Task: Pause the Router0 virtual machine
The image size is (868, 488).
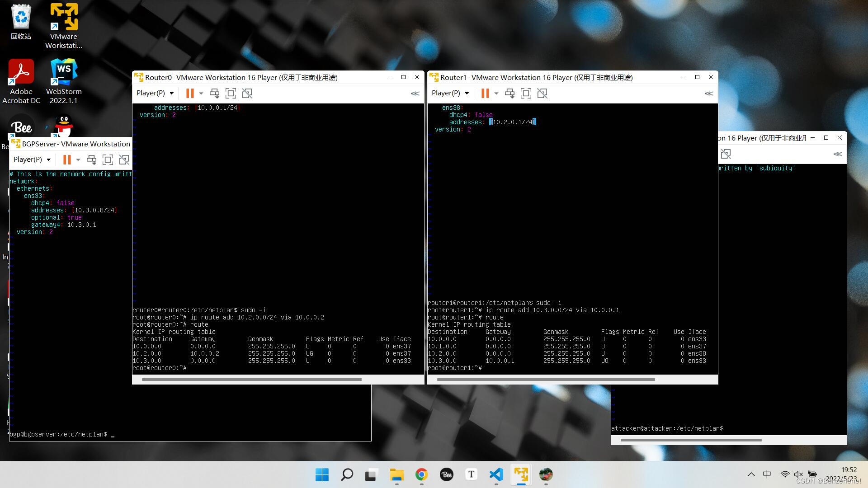Action: pyautogui.click(x=190, y=93)
